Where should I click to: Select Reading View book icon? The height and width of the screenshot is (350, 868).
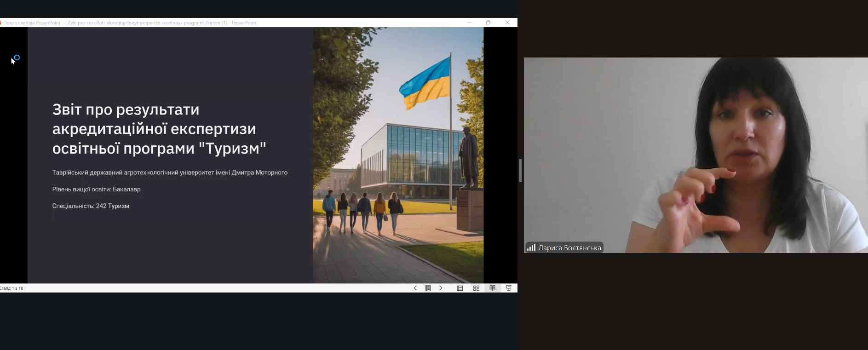coord(492,288)
